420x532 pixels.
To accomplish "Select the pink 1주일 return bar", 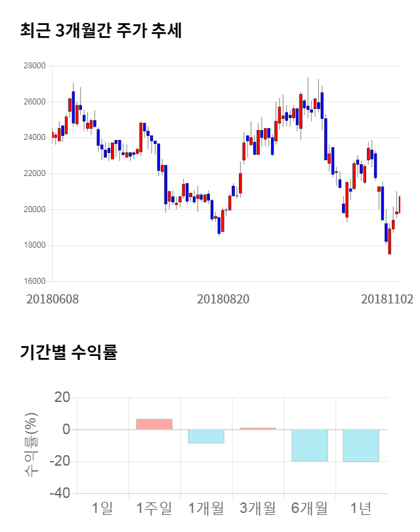I will click(x=154, y=424).
